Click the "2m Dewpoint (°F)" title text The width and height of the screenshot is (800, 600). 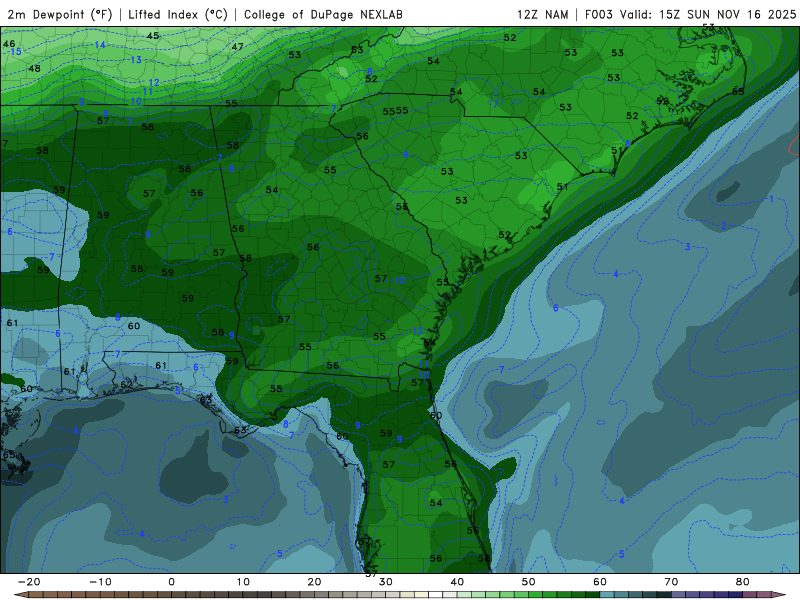click(x=60, y=14)
